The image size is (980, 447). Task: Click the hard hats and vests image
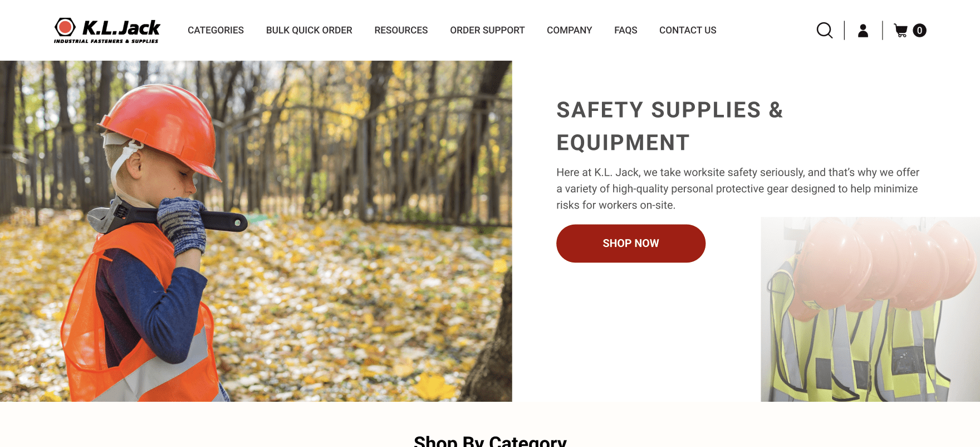point(870,309)
